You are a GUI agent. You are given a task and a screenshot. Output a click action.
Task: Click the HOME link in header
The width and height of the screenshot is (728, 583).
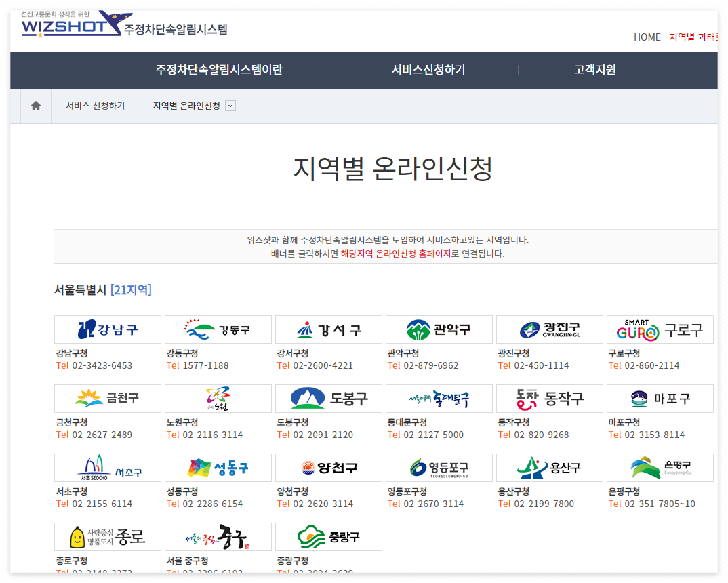[x=647, y=37]
